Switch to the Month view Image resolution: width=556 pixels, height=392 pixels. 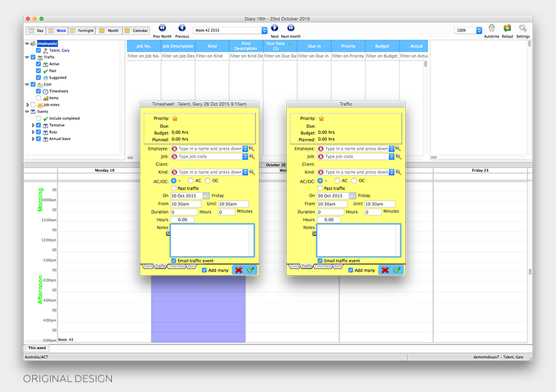109,30
